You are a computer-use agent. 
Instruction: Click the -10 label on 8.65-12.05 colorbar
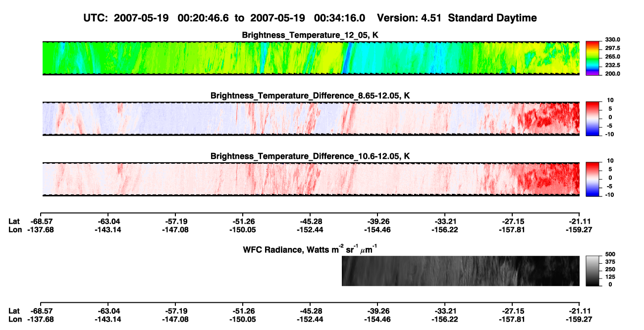pyautogui.click(x=610, y=134)
